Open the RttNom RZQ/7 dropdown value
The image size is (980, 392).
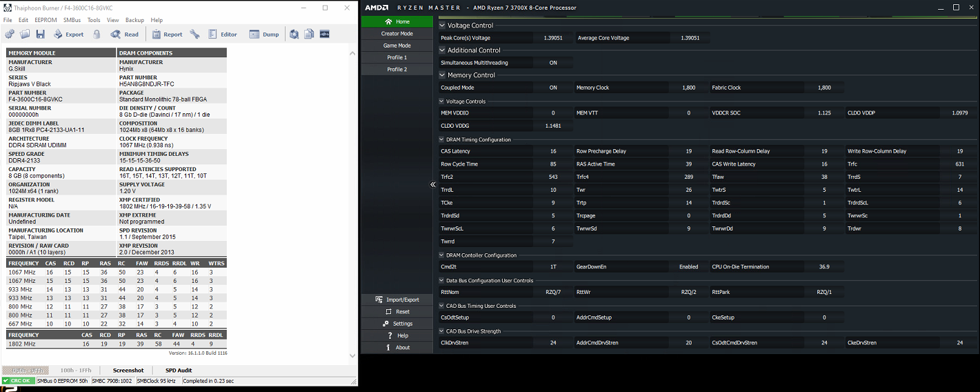(x=553, y=292)
